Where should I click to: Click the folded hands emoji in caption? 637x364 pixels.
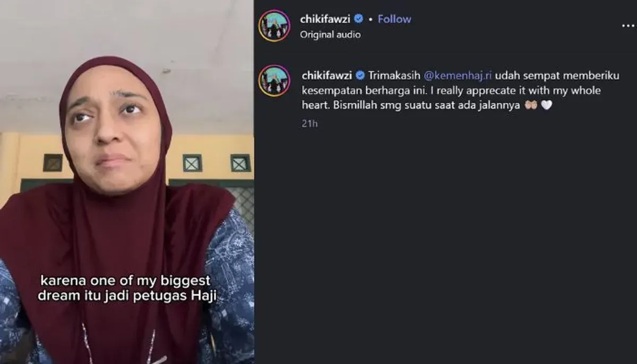(x=531, y=106)
